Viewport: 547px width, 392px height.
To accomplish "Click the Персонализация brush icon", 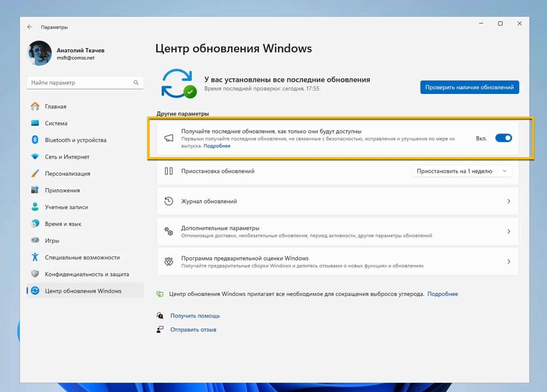I will click(35, 173).
